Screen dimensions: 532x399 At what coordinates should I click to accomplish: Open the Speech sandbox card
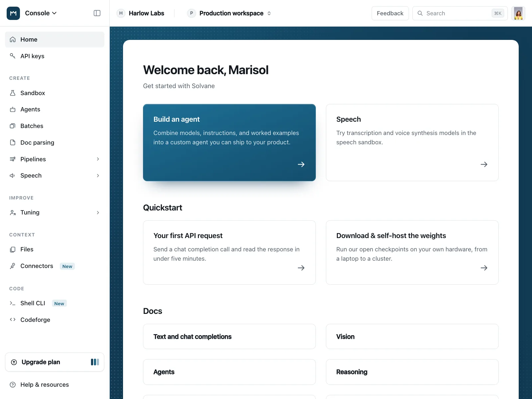click(412, 143)
